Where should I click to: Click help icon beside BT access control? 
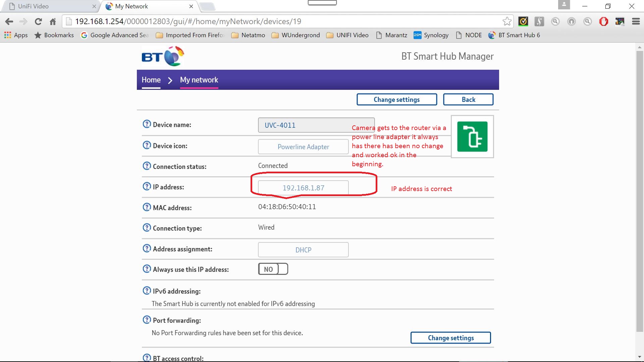click(x=147, y=358)
